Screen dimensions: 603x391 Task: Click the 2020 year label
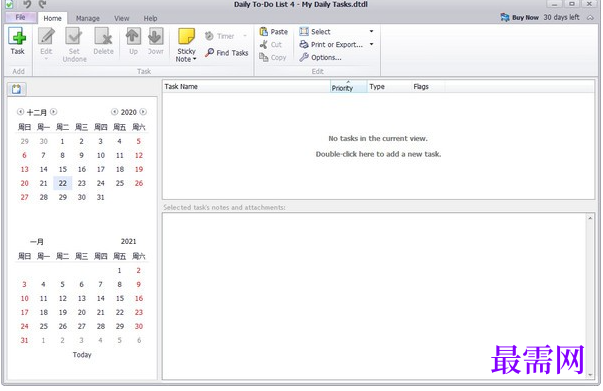[x=128, y=112]
